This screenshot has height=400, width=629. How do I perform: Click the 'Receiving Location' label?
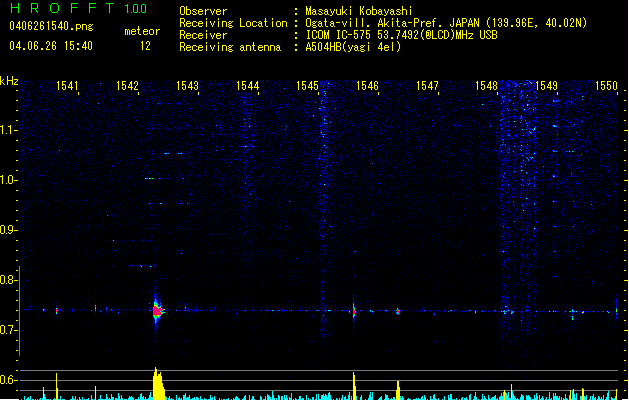coord(233,23)
